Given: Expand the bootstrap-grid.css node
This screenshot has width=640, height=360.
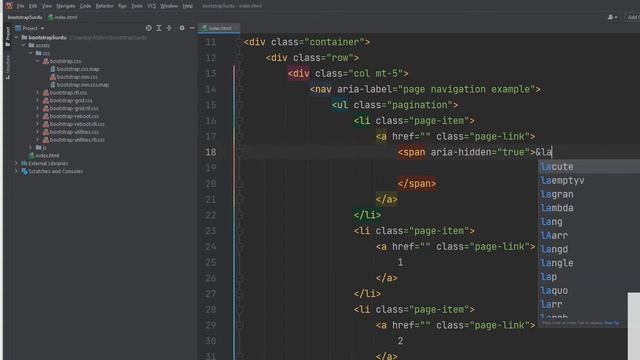Looking at the screenshot, I should [38, 100].
